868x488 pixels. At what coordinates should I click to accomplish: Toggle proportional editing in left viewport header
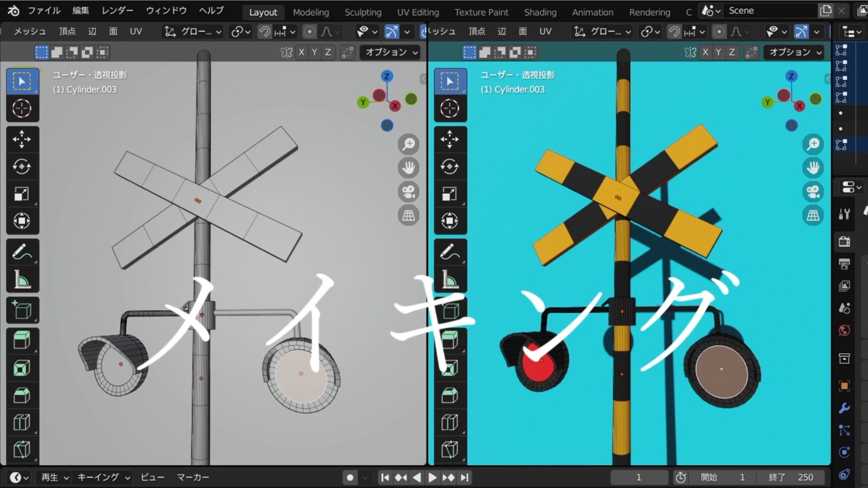pyautogui.click(x=310, y=32)
